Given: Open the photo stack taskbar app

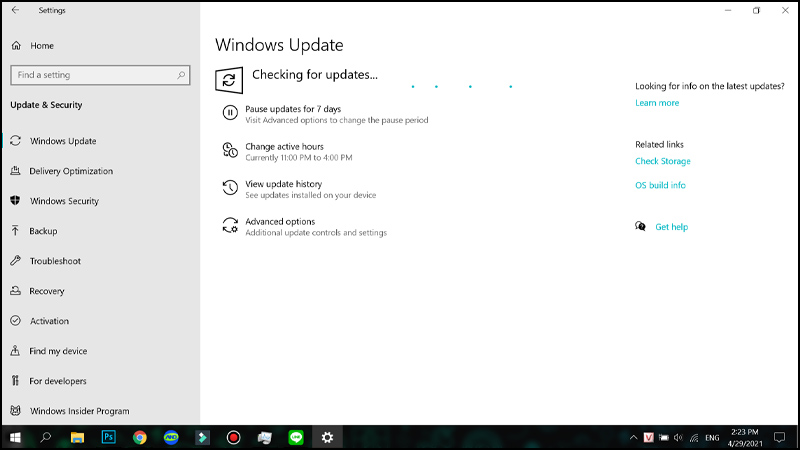Looking at the screenshot, I should (265, 437).
